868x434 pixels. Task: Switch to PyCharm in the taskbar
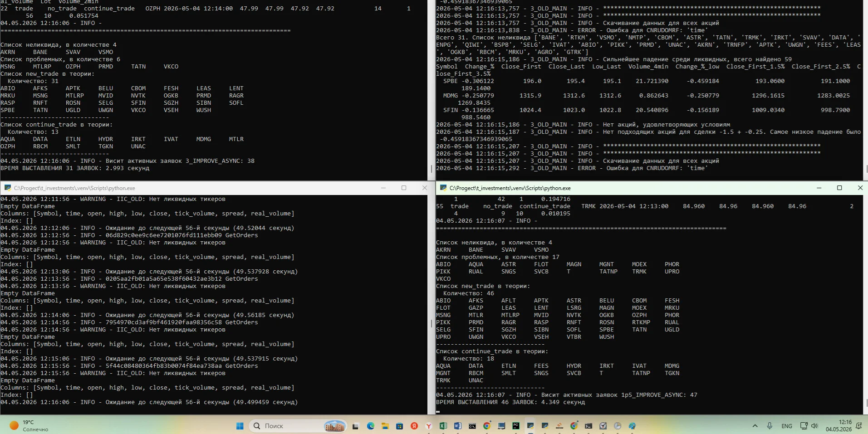[x=516, y=426]
